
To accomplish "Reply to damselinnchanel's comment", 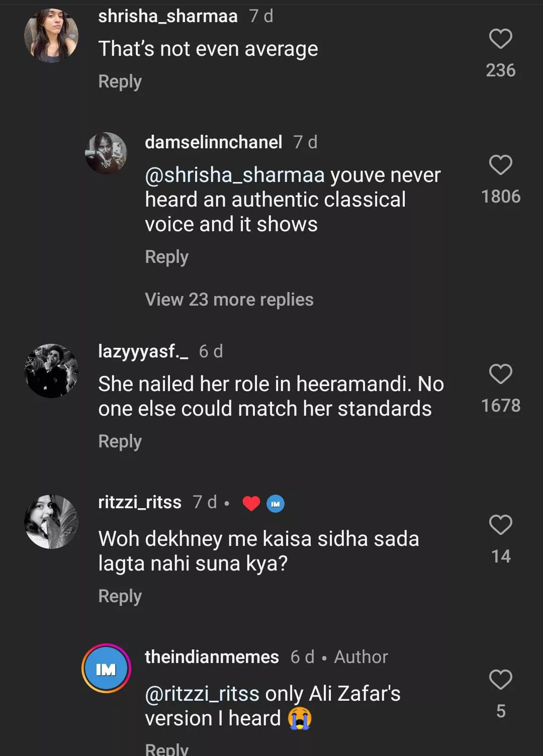I will click(x=166, y=257).
